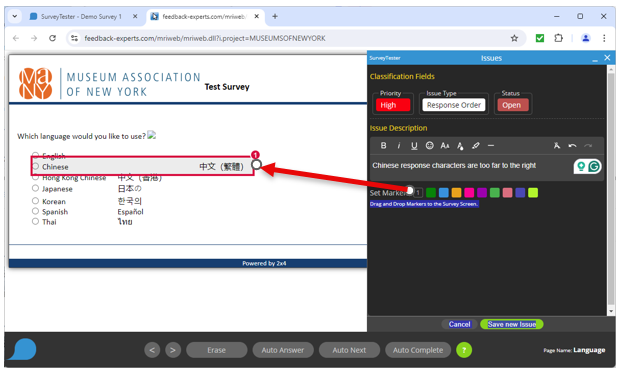
Task: Select the highlighter brush tool in editor
Action: point(476,146)
